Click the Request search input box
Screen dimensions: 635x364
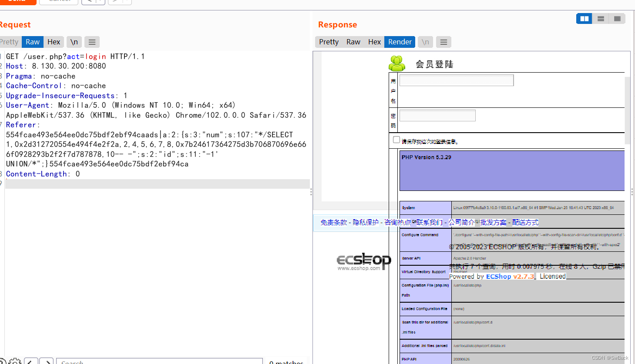click(159, 361)
